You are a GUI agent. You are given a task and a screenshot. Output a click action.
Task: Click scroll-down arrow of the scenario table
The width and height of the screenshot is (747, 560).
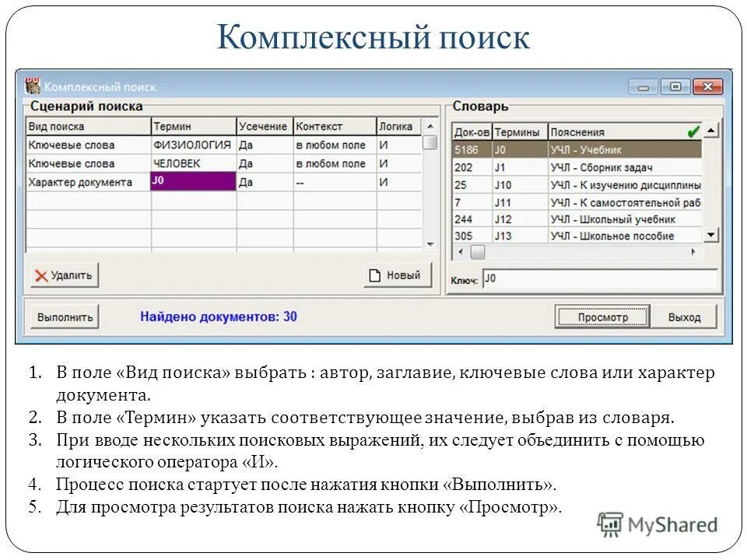point(430,244)
